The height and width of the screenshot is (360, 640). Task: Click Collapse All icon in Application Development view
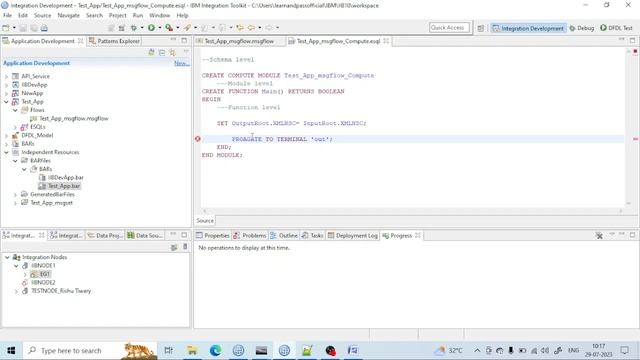(162, 52)
